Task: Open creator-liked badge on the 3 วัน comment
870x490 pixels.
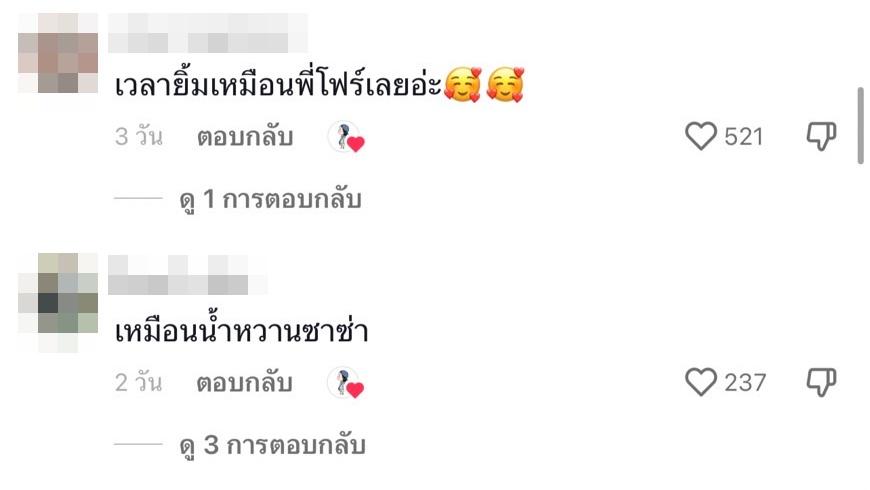Action: [x=346, y=137]
